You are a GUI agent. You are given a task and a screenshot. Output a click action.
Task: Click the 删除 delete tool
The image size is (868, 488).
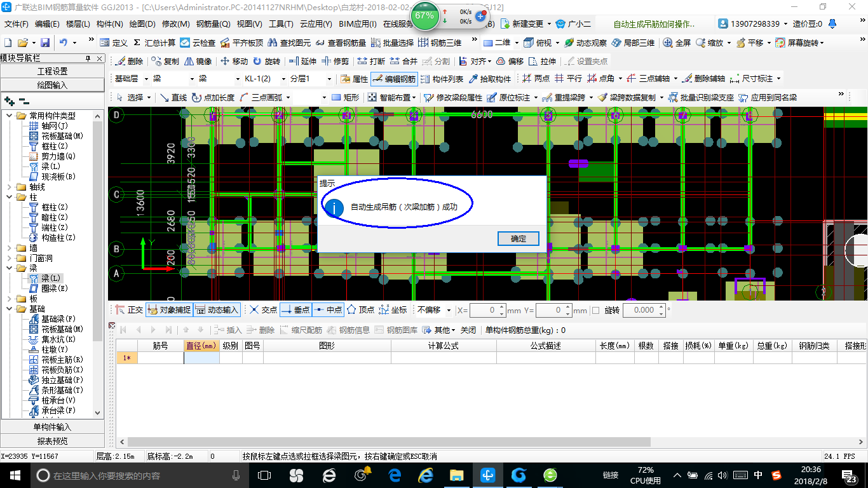pos(130,62)
